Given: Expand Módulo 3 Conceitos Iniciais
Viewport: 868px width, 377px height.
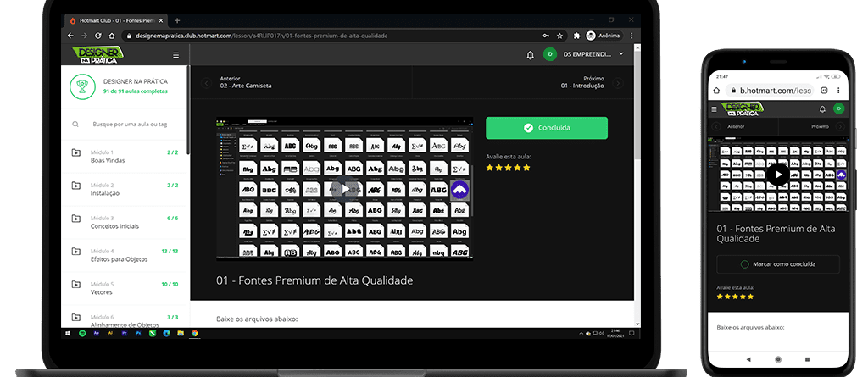Looking at the screenshot, I should [x=125, y=223].
